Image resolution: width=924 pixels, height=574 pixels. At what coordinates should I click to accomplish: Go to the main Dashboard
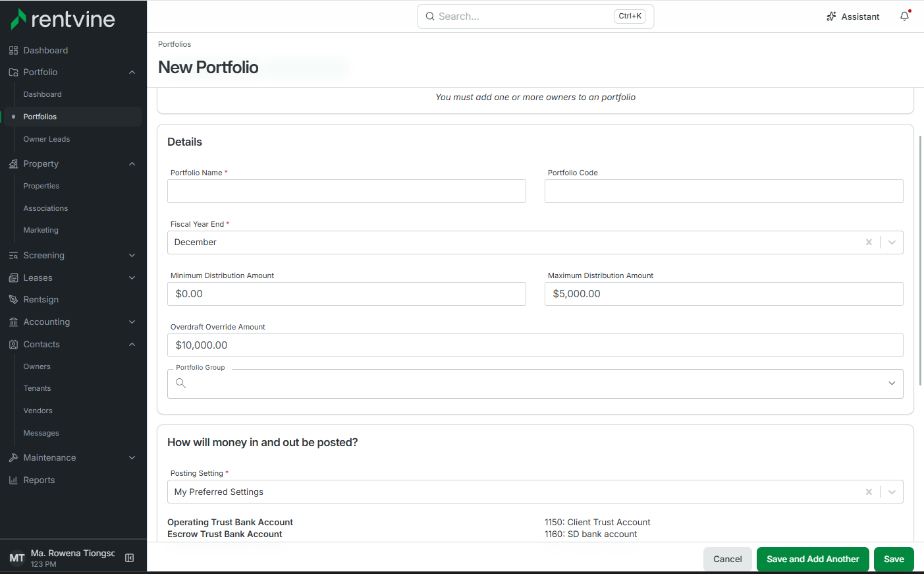tap(45, 50)
